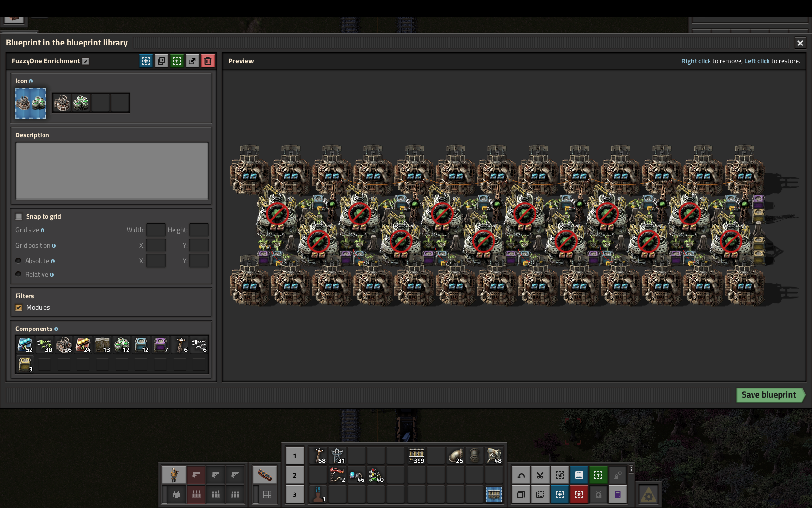Click the Grid size Width field
The height and width of the screenshot is (508, 812).
[x=156, y=230]
